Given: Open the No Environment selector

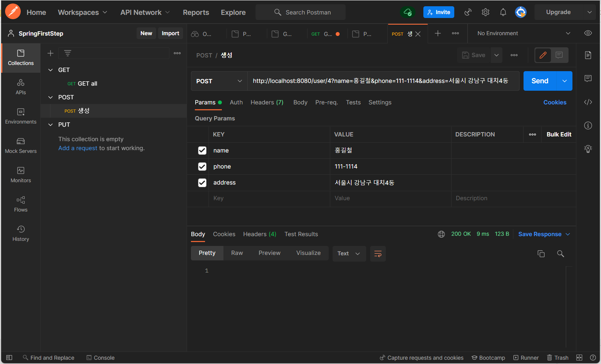Looking at the screenshot, I should coord(524,33).
